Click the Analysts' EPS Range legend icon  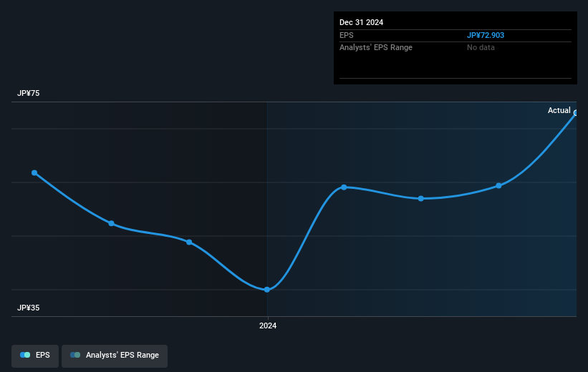(x=75, y=355)
